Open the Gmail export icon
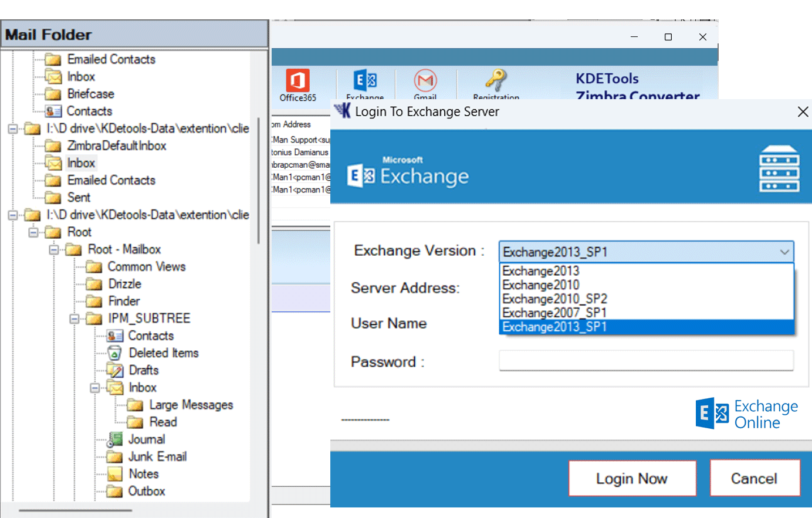 click(x=425, y=80)
